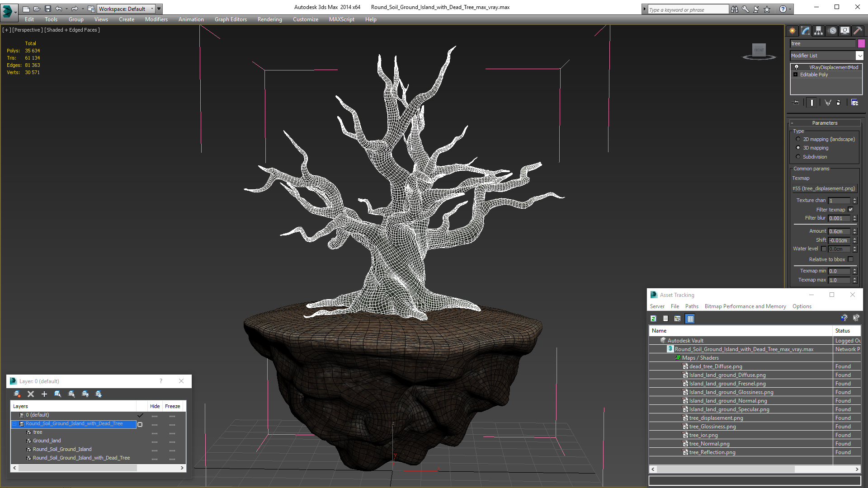Expand the Editable Poly plus sign
This screenshot has width=868, height=488.
coord(796,75)
